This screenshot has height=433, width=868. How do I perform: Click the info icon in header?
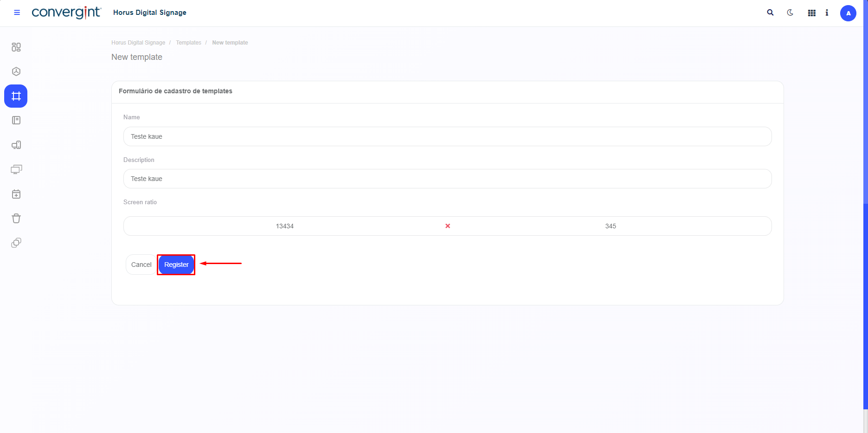click(827, 13)
